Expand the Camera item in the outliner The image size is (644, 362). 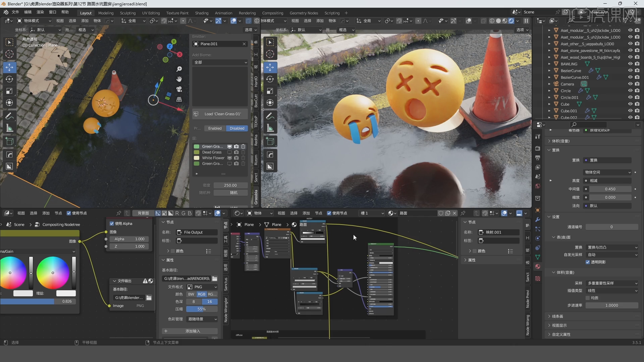point(549,84)
